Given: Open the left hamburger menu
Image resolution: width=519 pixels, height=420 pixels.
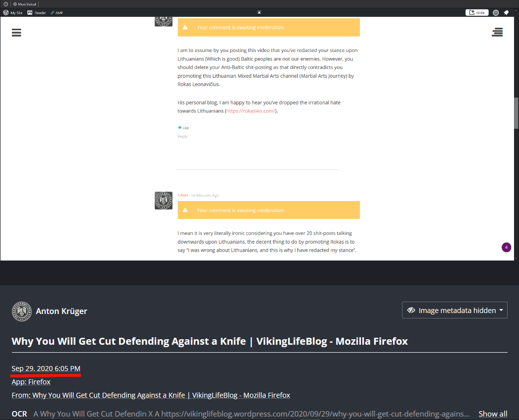Looking at the screenshot, I should [x=16, y=33].
